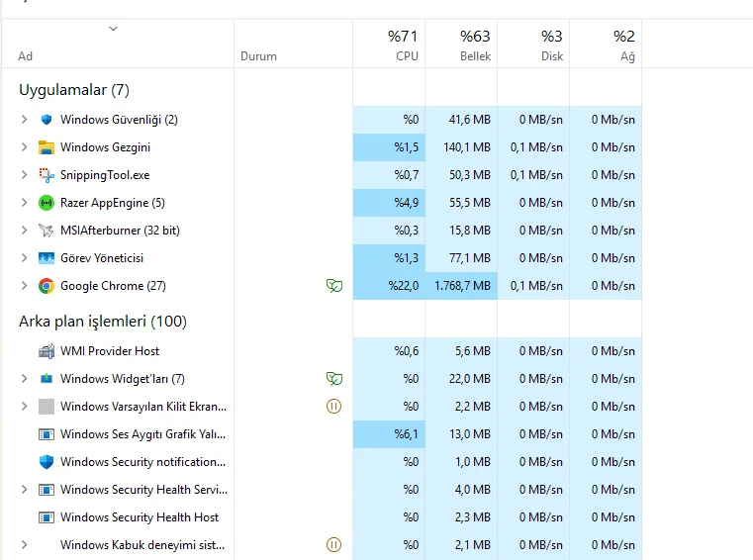
Task: Expand Razer AppEngine (5) processes
Action: pos(24,203)
